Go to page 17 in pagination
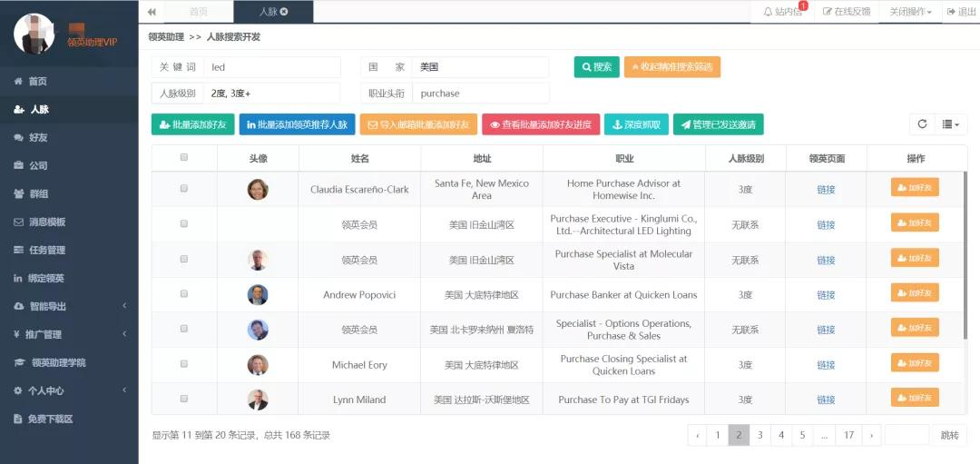980x464 pixels. click(x=848, y=435)
